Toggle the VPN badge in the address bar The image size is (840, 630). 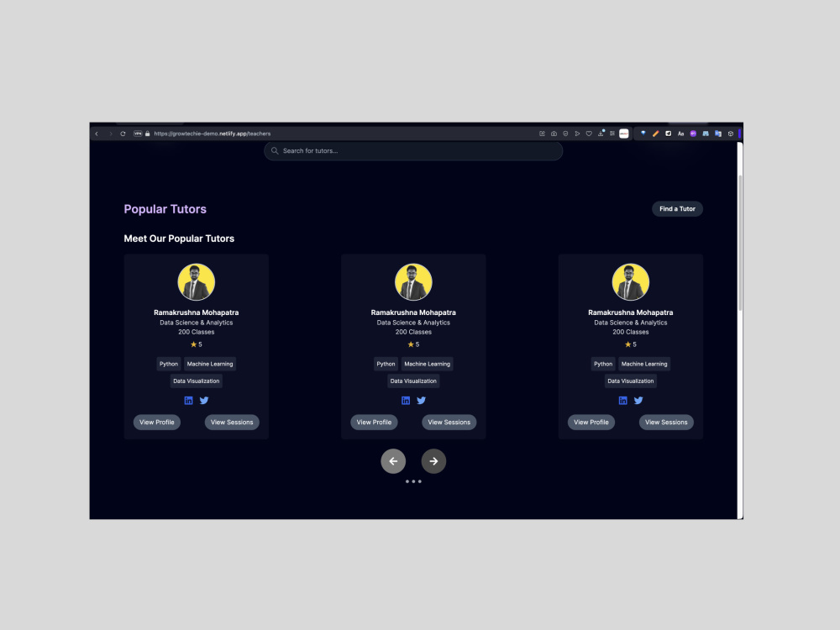(x=138, y=134)
